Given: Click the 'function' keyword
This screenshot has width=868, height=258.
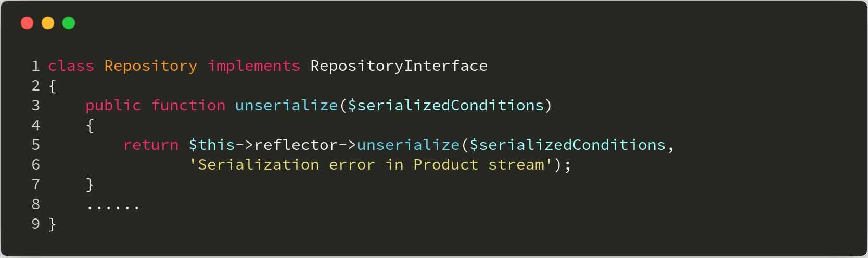Looking at the screenshot, I should tap(188, 106).
